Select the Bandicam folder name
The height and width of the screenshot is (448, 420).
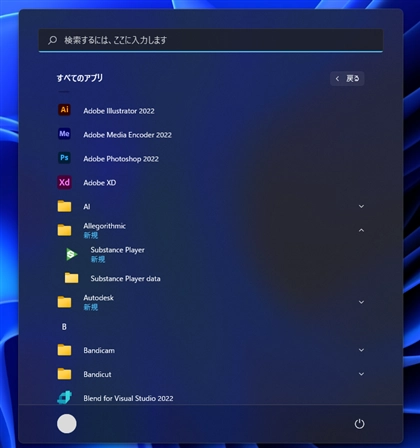pos(99,350)
